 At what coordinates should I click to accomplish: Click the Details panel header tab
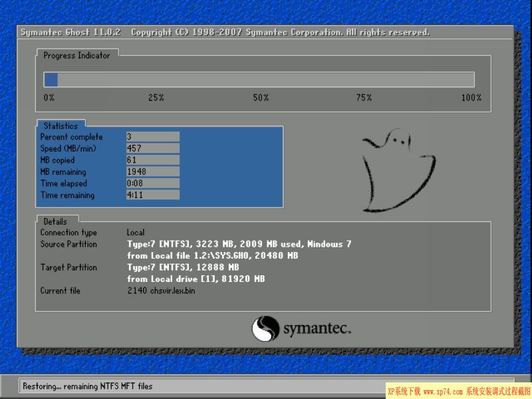coord(56,221)
